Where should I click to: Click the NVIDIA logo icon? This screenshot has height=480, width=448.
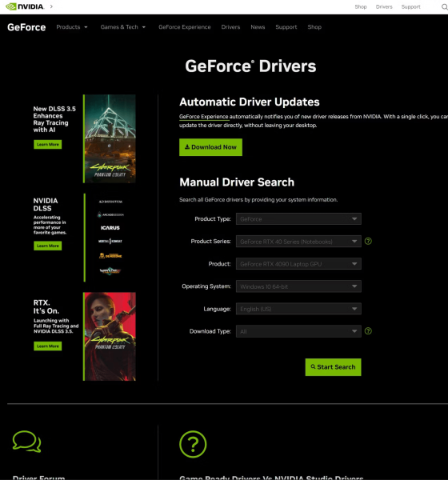pyautogui.click(x=25, y=6)
